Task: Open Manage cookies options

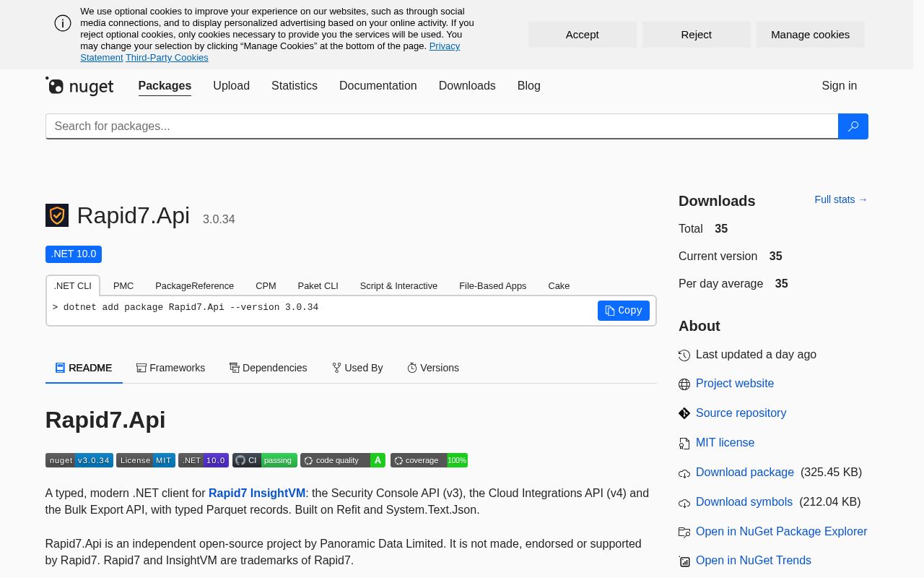Action: 811,35
